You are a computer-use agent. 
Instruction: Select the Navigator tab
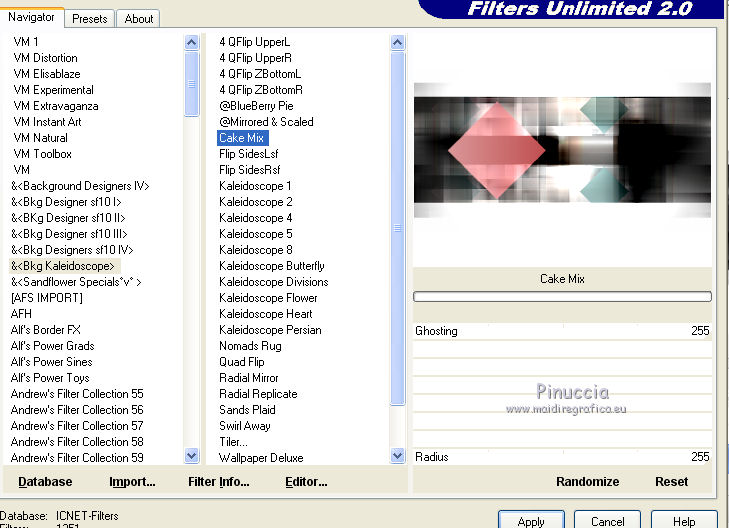click(x=31, y=17)
